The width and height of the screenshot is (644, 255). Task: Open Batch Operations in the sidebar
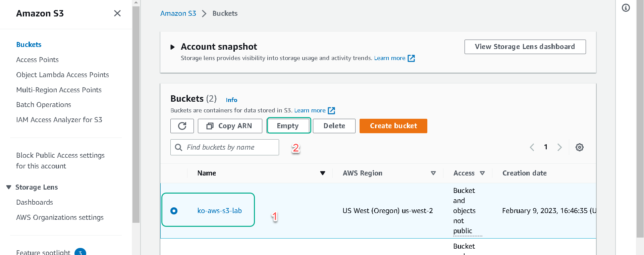(44, 105)
